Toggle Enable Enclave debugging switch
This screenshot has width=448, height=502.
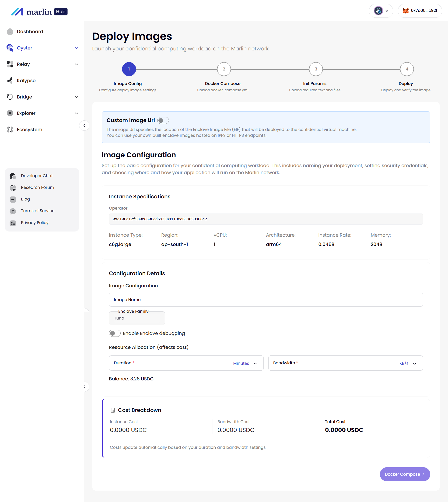[115, 333]
